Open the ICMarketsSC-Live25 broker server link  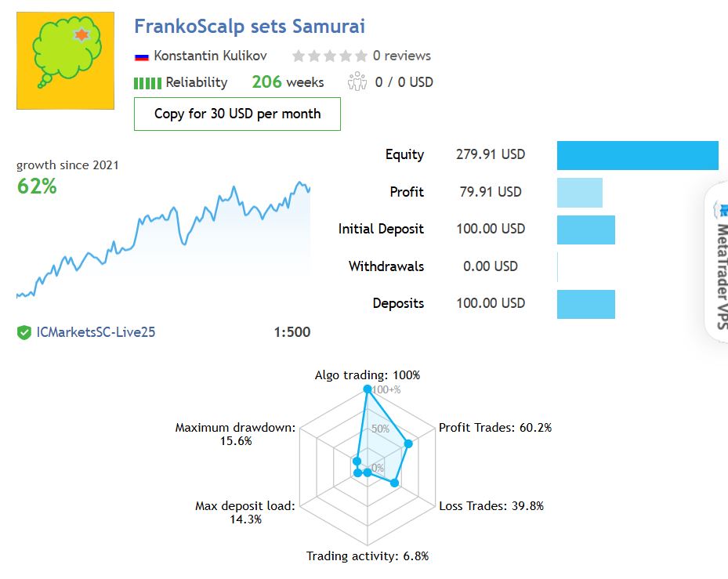coord(96,332)
